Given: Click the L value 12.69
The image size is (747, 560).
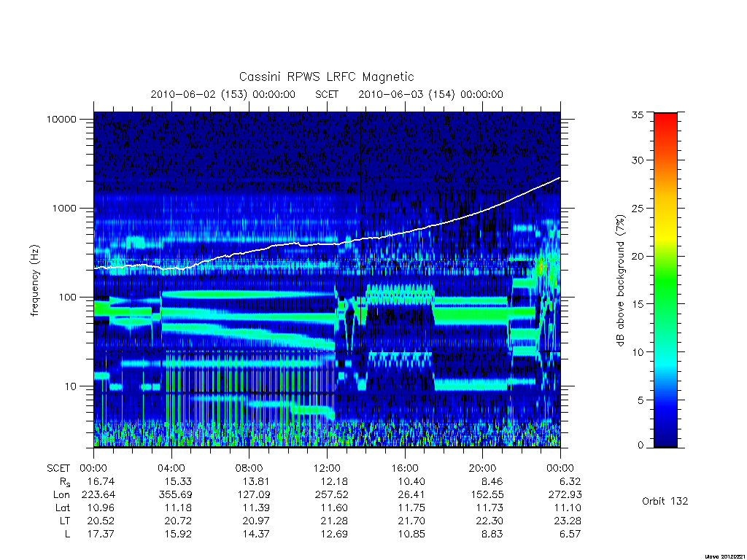Looking at the screenshot, I should click(x=334, y=534).
